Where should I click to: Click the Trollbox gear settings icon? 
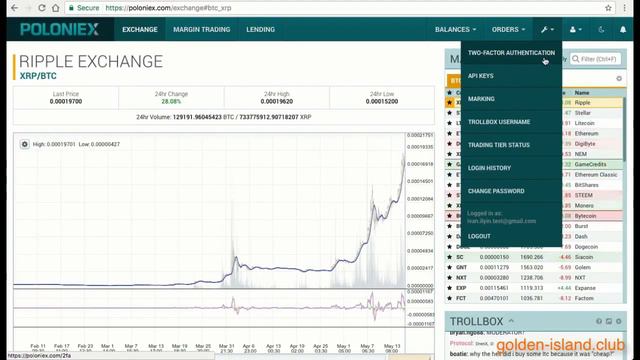click(619, 321)
